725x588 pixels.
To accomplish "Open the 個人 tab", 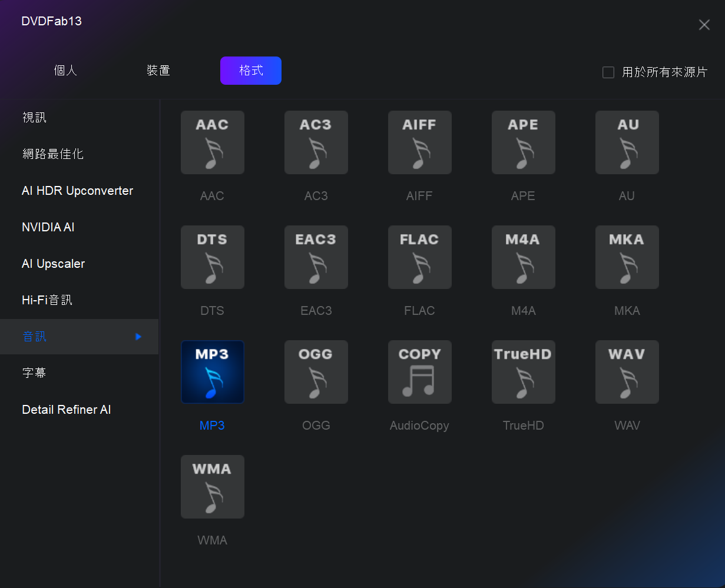I will click(x=65, y=71).
